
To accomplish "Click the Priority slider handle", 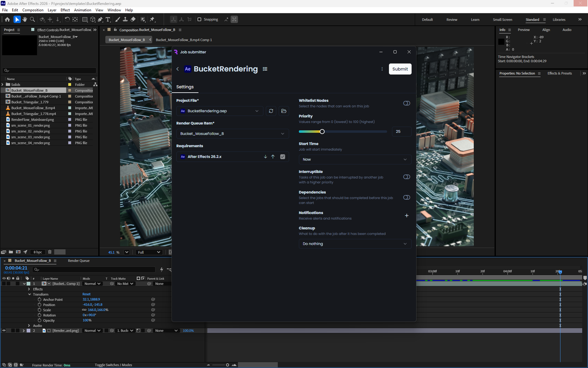I will 322,132.
